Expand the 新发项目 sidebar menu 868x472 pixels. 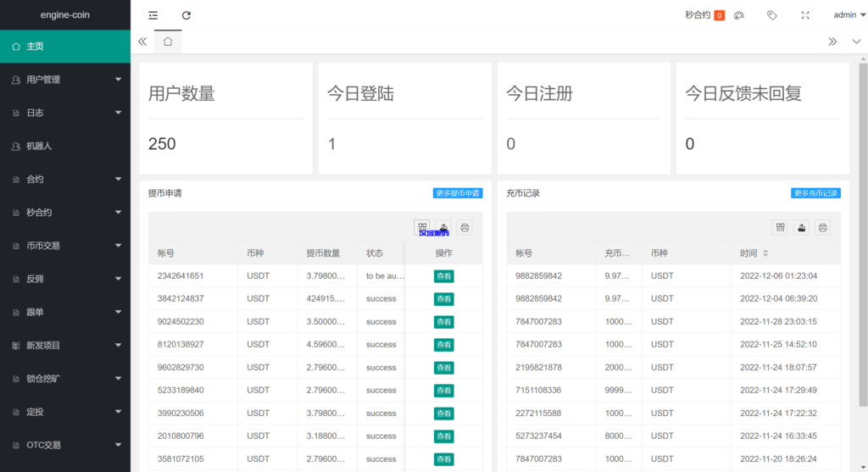65,345
